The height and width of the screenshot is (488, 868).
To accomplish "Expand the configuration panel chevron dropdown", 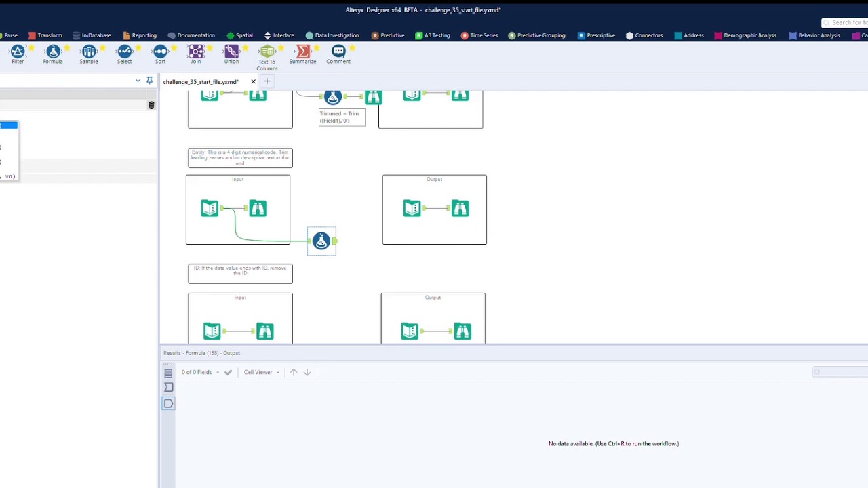I will coord(138,81).
